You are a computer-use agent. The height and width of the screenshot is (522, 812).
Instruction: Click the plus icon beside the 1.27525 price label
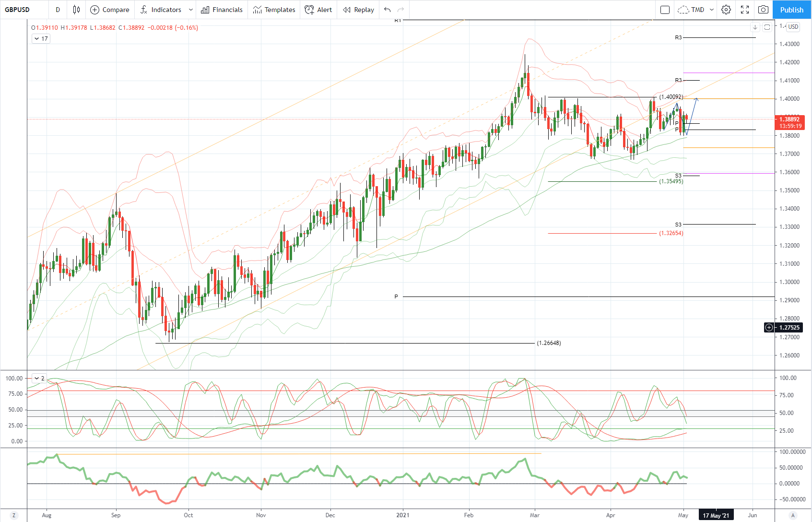point(769,328)
